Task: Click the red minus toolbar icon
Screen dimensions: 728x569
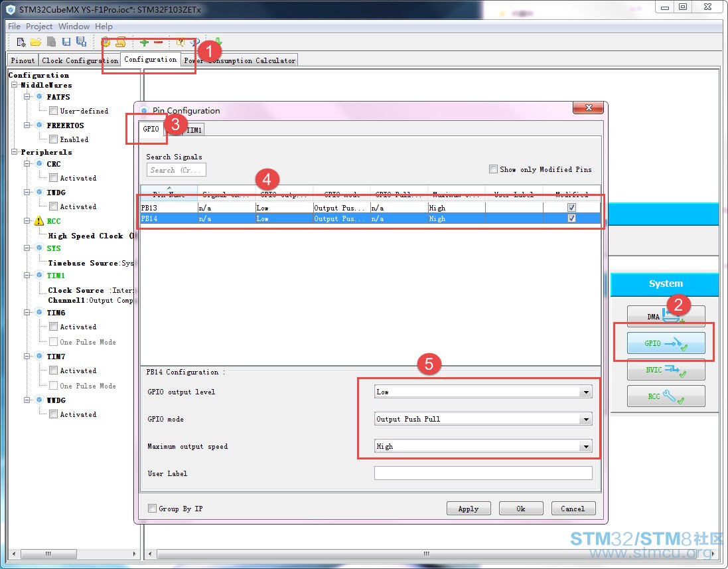Action: point(159,42)
